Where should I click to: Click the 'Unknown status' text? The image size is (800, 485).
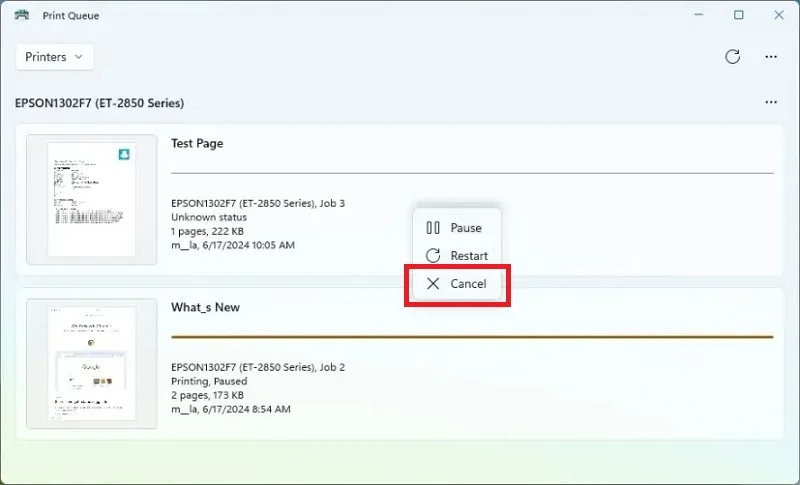(209, 217)
